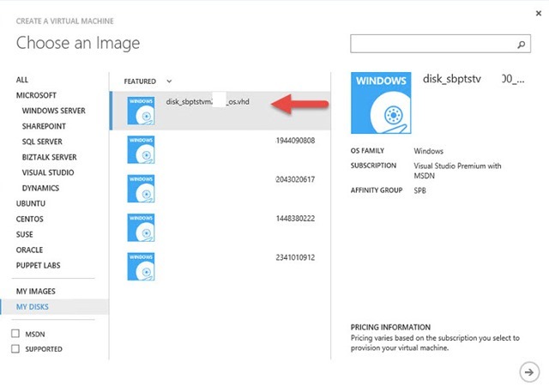
Task: Switch to My Images
Action: 36,291
